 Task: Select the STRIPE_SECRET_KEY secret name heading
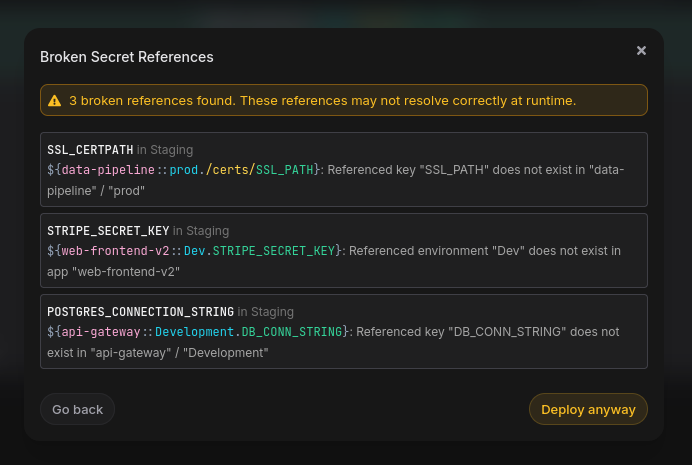pos(108,231)
